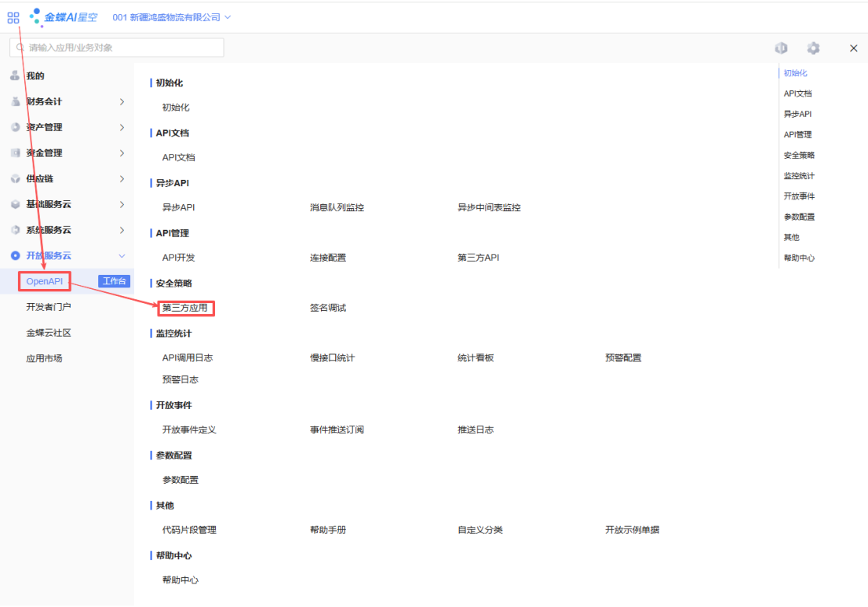Screen dimensions: 868x607
Task: Collapse the 开放服务云 section chevron
Action: (122, 256)
